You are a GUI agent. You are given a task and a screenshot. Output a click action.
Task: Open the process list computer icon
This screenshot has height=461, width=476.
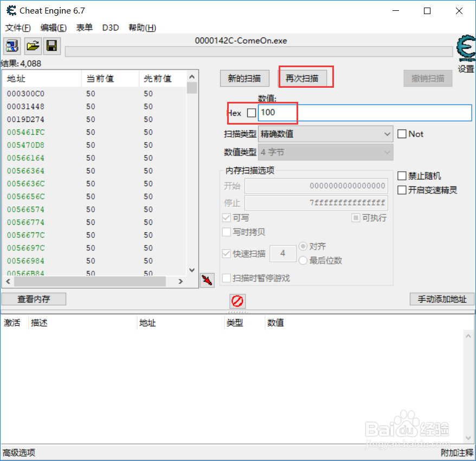(x=12, y=46)
